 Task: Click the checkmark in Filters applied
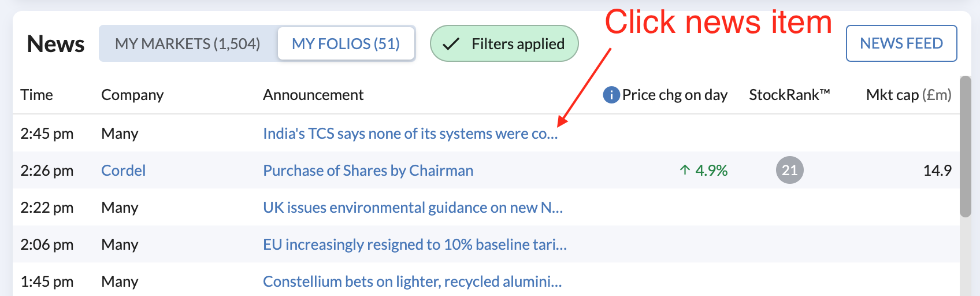(451, 44)
